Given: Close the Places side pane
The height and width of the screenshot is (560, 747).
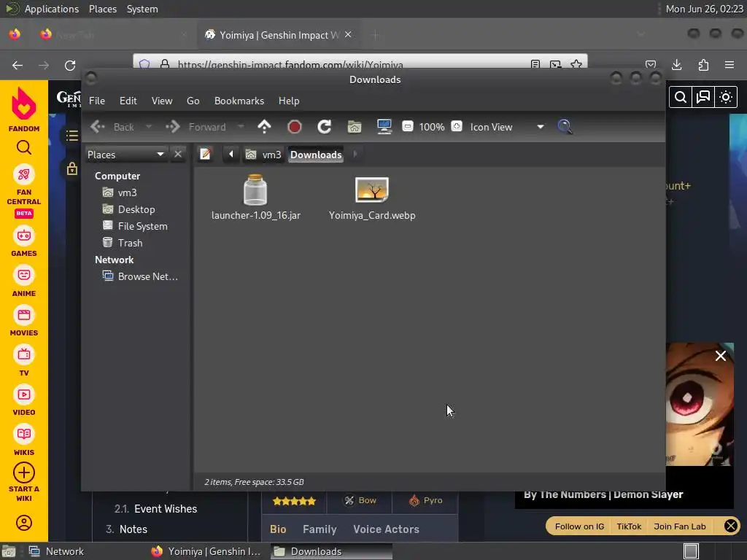Looking at the screenshot, I should [x=178, y=155].
